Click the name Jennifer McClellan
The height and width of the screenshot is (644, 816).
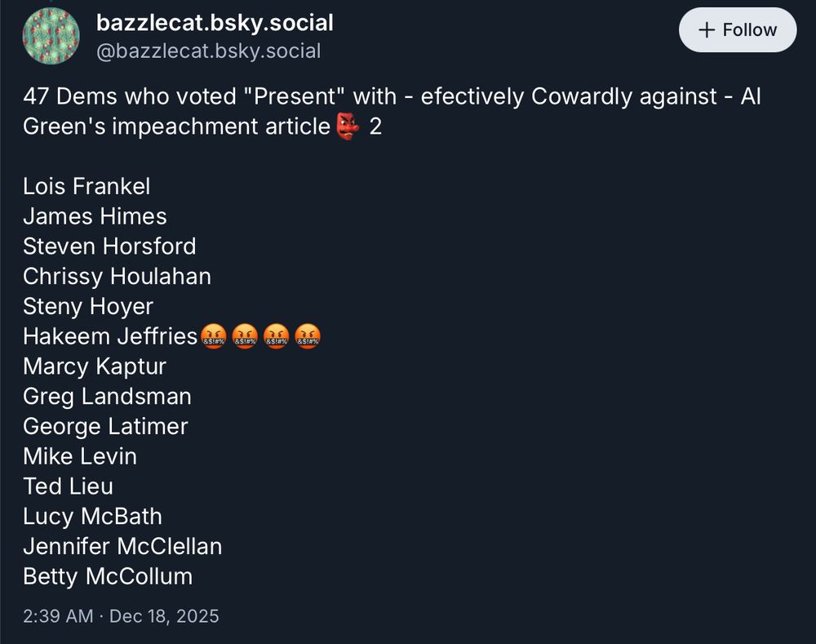[122, 546]
